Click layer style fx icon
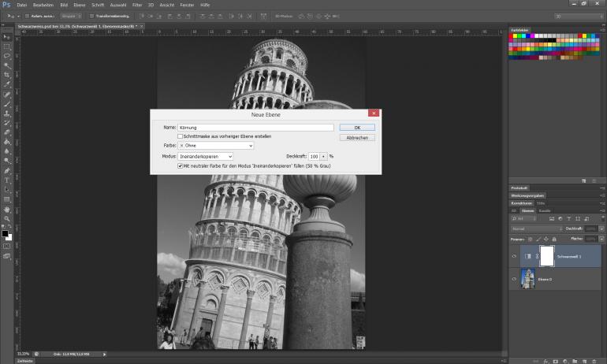The image size is (607, 364). (546, 362)
